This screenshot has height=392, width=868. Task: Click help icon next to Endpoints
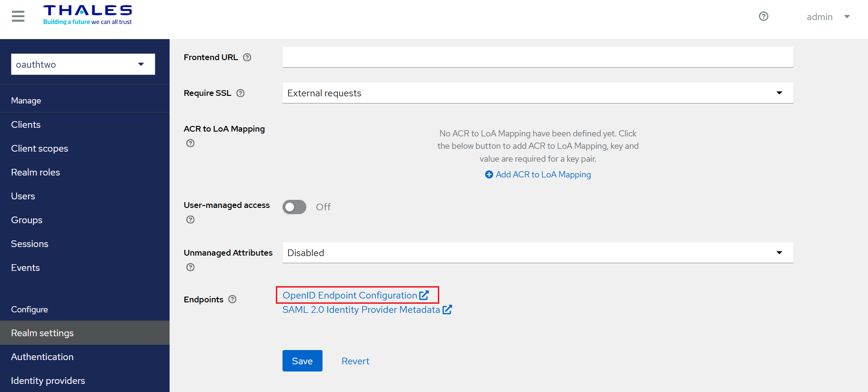point(232,299)
